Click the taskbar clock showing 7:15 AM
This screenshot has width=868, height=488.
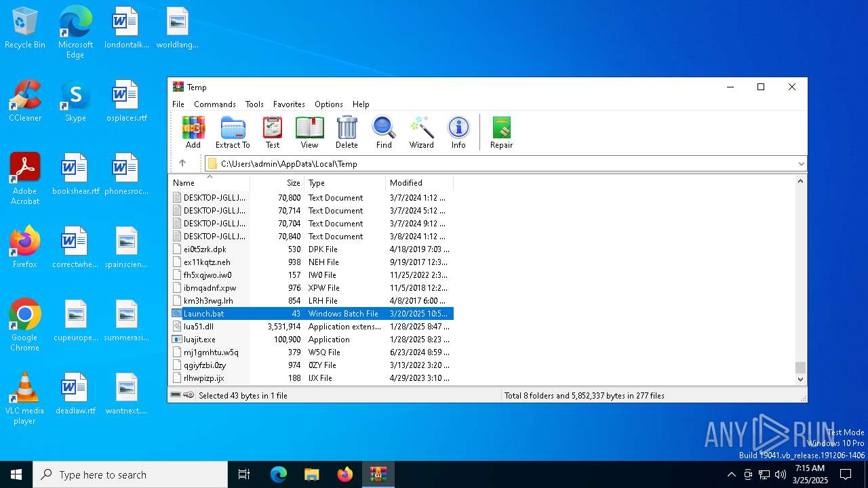(811, 474)
